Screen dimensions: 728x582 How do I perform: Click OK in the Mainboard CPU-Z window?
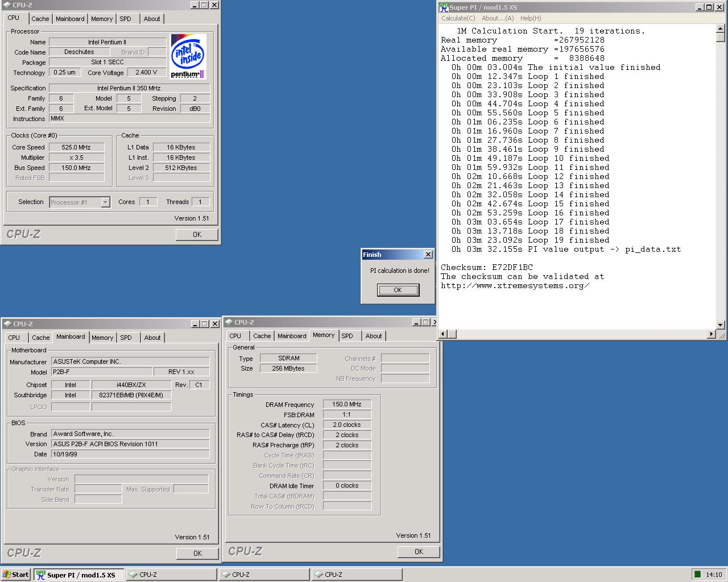[x=197, y=553]
